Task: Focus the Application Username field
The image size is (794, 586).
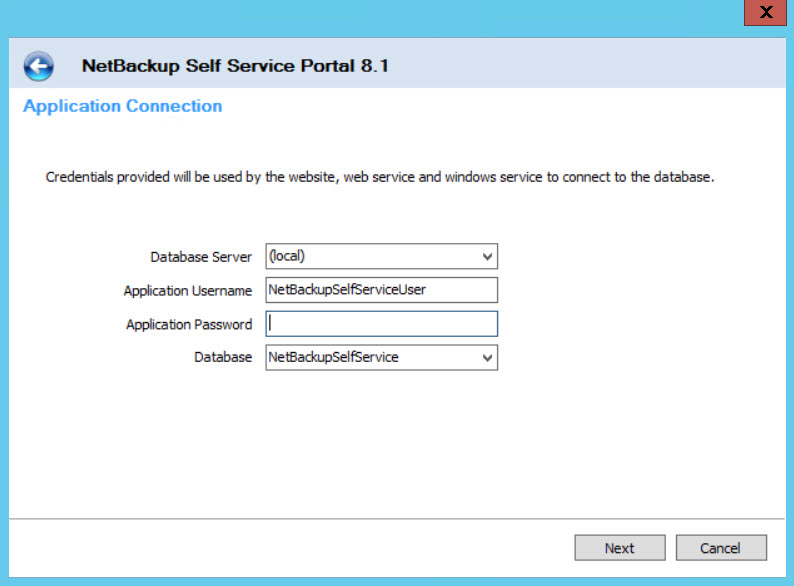Action: [x=381, y=290]
